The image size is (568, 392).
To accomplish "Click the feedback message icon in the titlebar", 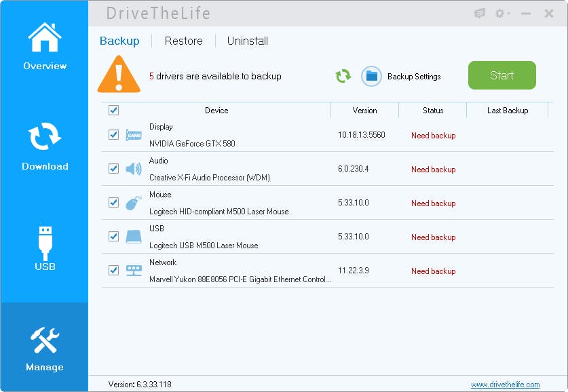I will (480, 13).
